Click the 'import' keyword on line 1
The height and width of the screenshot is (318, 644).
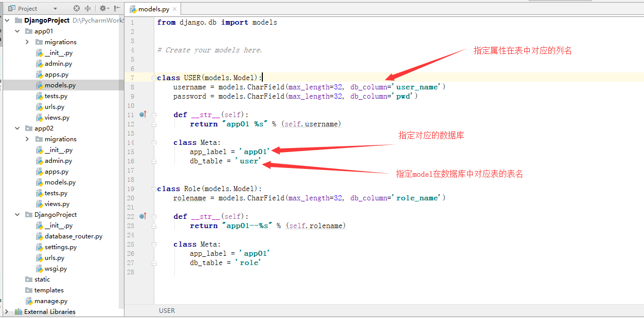coord(235,23)
